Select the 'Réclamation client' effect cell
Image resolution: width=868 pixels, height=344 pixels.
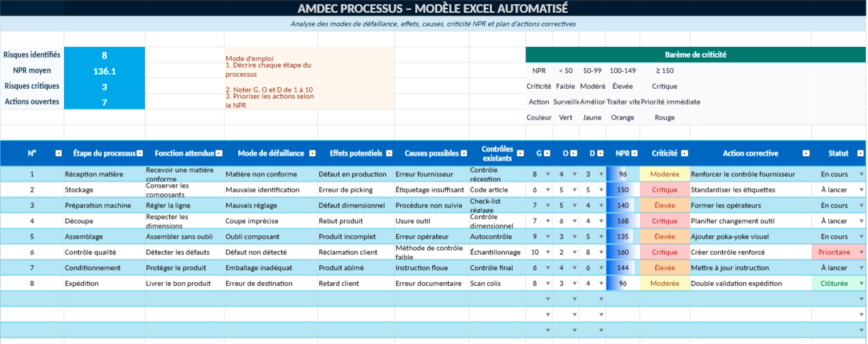[356, 252]
